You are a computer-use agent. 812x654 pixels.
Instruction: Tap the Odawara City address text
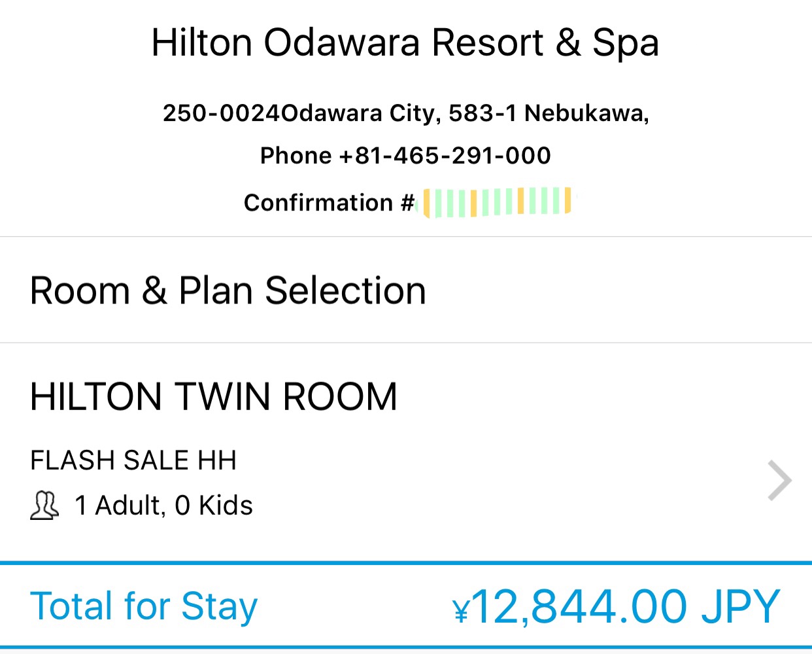(x=362, y=114)
